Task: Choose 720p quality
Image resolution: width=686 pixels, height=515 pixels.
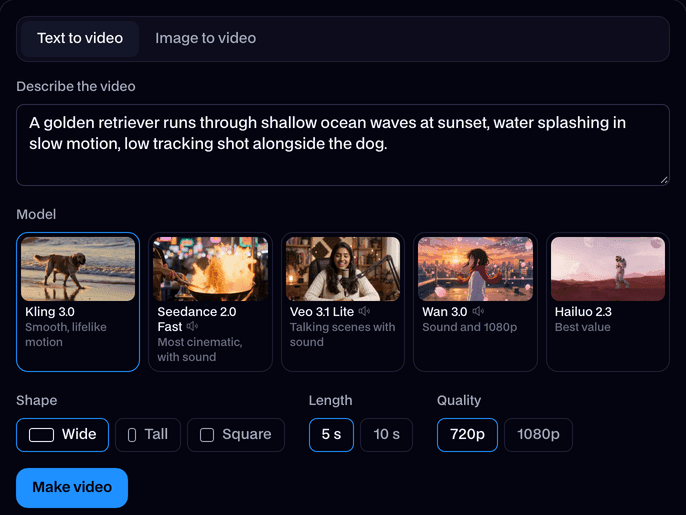Action: point(467,434)
